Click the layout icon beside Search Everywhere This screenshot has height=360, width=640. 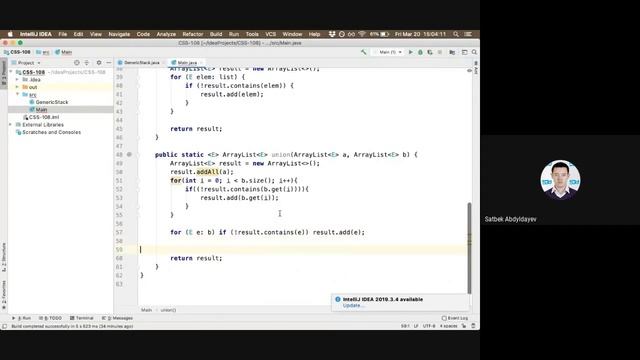coord(464,52)
